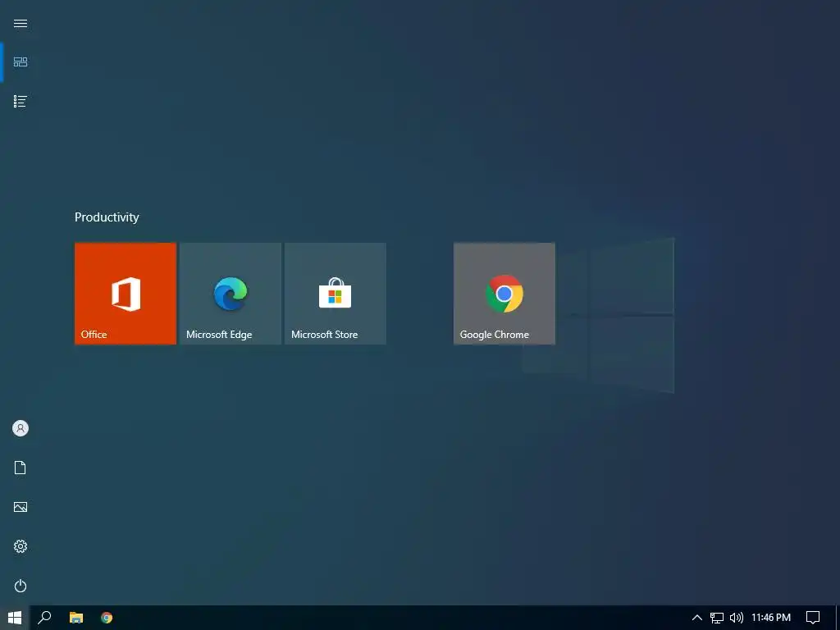Open the user account icon
This screenshot has width=840, height=630.
(x=21, y=428)
